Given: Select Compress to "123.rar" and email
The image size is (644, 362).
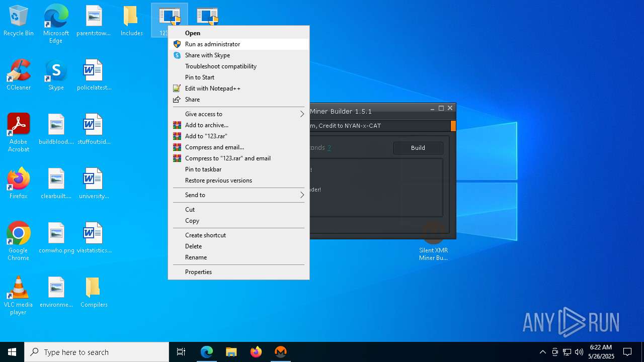Looking at the screenshot, I should [238, 158].
